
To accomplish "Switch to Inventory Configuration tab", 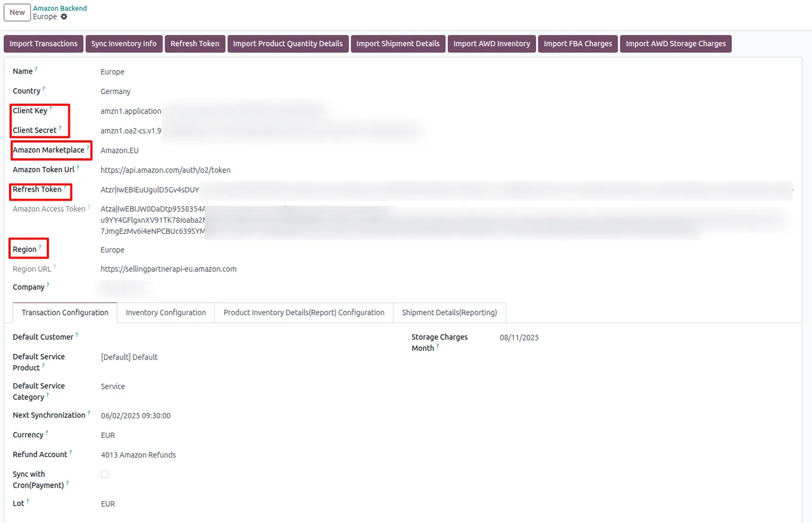I will (x=166, y=313).
